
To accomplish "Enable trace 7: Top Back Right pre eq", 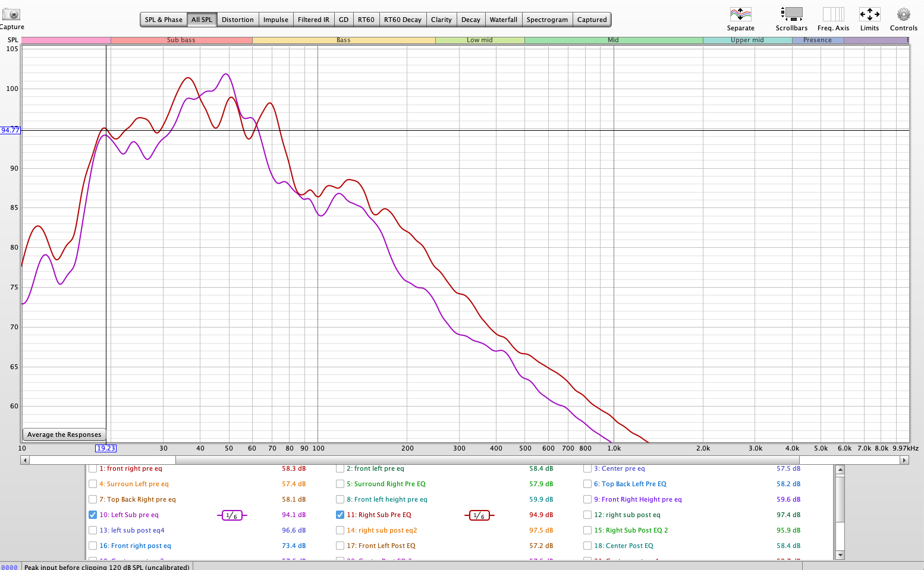I will coord(93,499).
